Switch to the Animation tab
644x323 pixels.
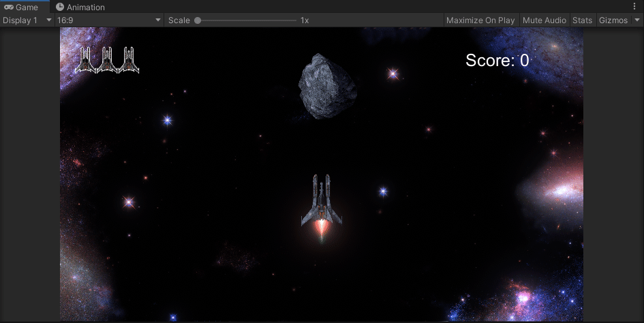pos(80,7)
